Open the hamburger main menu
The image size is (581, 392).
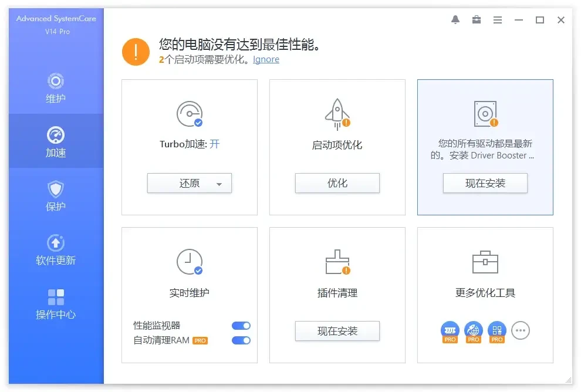point(498,19)
